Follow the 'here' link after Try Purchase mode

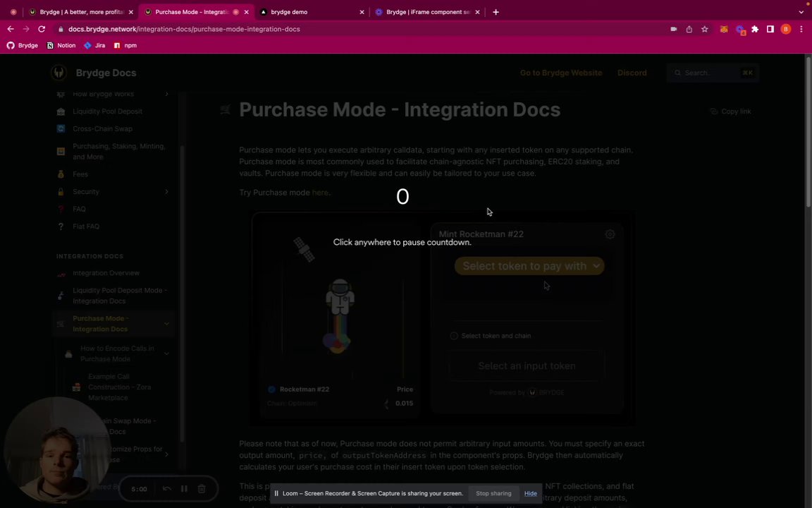pyautogui.click(x=320, y=193)
